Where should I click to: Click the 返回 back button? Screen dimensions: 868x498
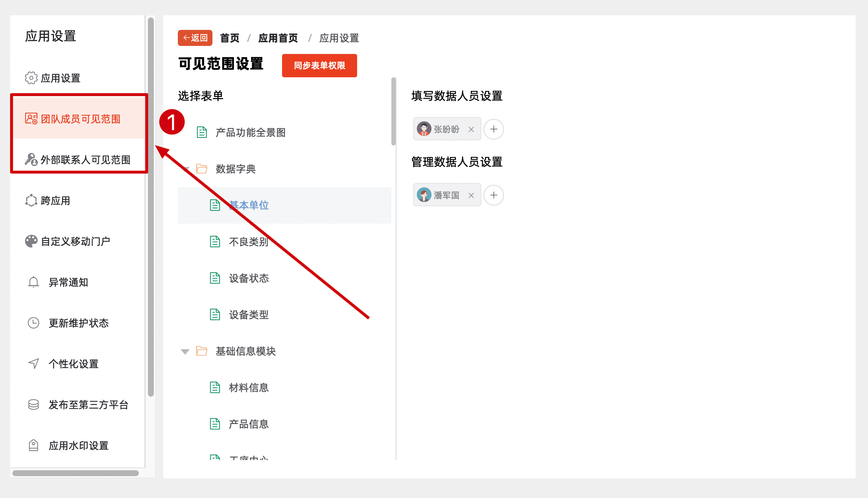pos(195,38)
